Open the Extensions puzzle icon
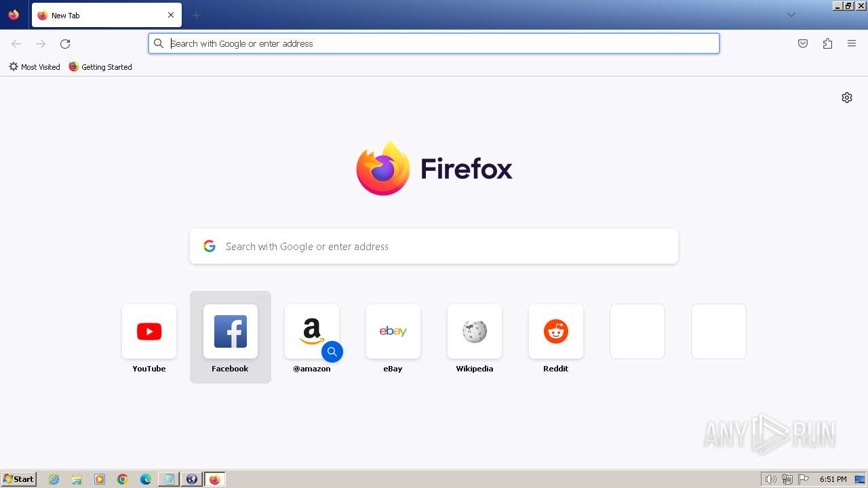This screenshot has width=868, height=488. point(827,43)
